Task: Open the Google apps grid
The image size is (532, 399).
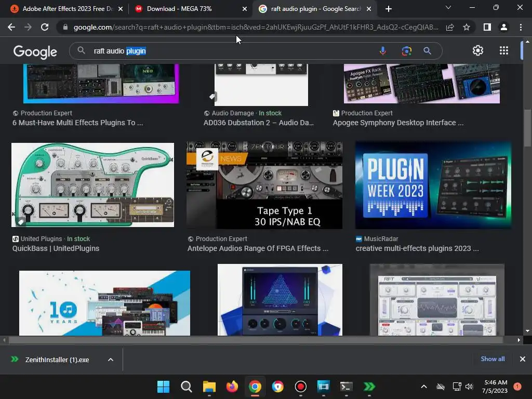Action: (504, 50)
